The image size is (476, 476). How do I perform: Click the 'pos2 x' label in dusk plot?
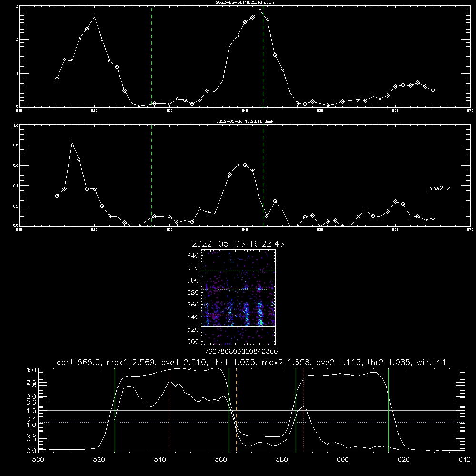tap(439, 188)
